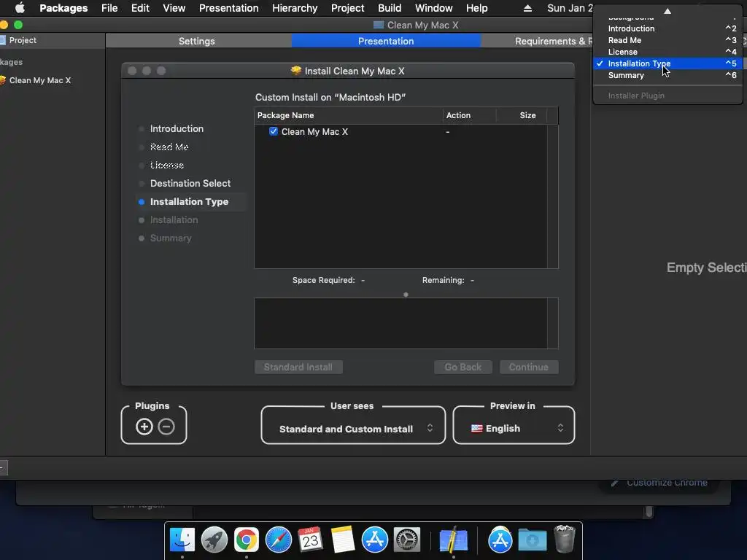Click the installer package icon in preview title
747x560 pixels.
click(x=296, y=71)
